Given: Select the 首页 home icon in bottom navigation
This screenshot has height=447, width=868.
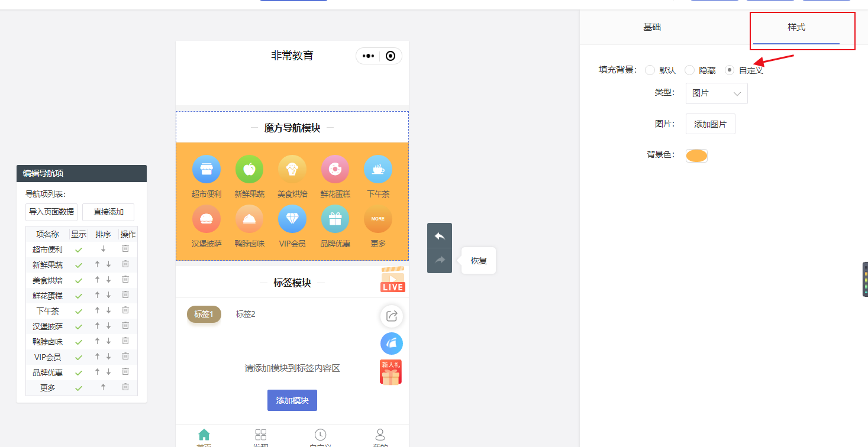Looking at the screenshot, I should (x=205, y=434).
